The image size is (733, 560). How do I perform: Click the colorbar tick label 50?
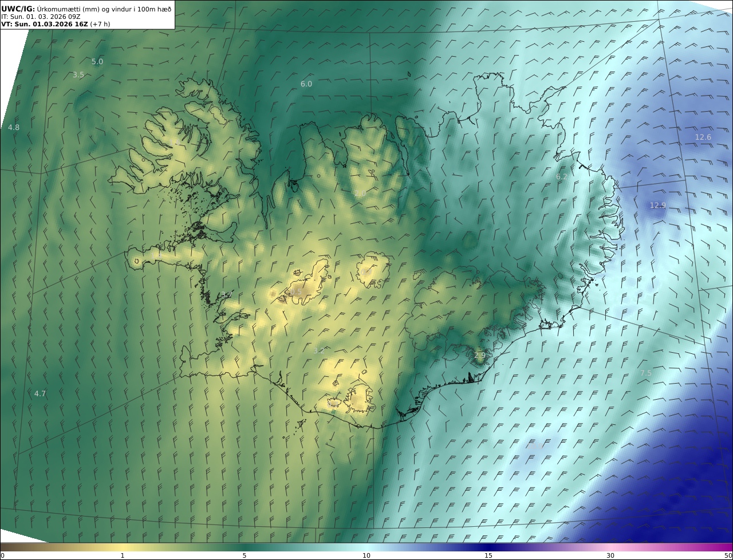point(728,555)
